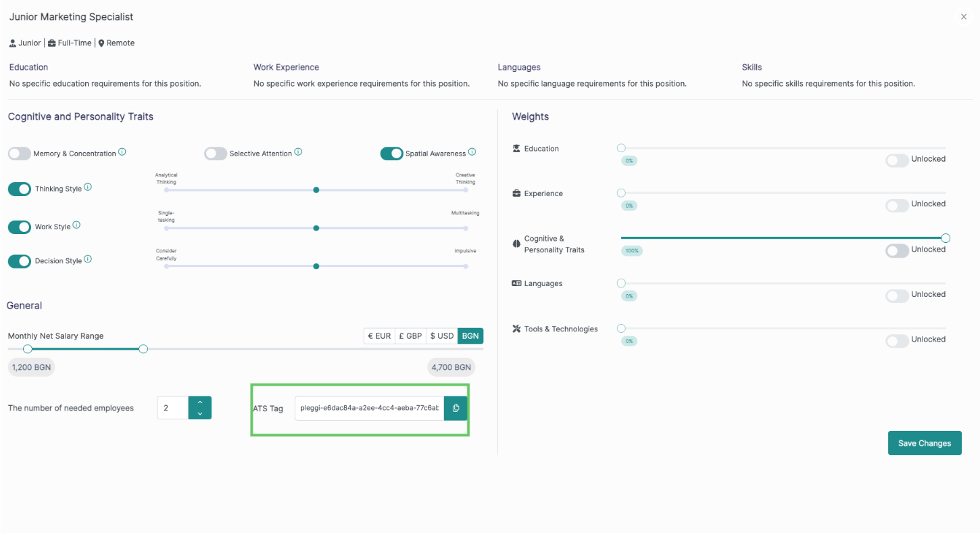Enable the Memory & Concentration toggle
This screenshot has height=533, width=980.
coord(20,154)
